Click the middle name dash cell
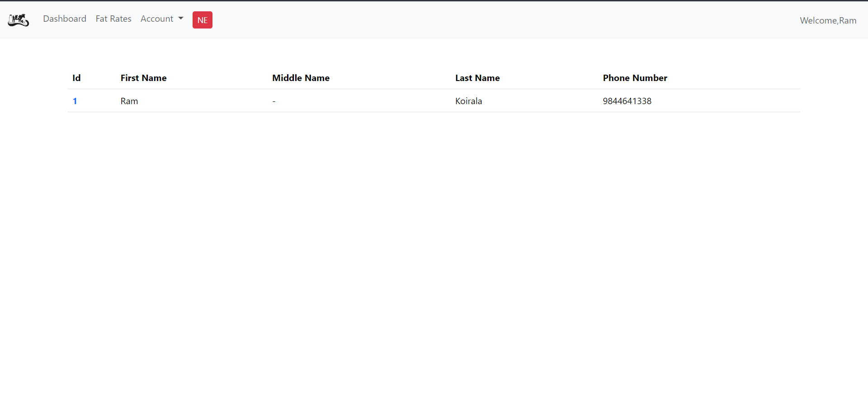This screenshot has height=406, width=868. [274, 101]
